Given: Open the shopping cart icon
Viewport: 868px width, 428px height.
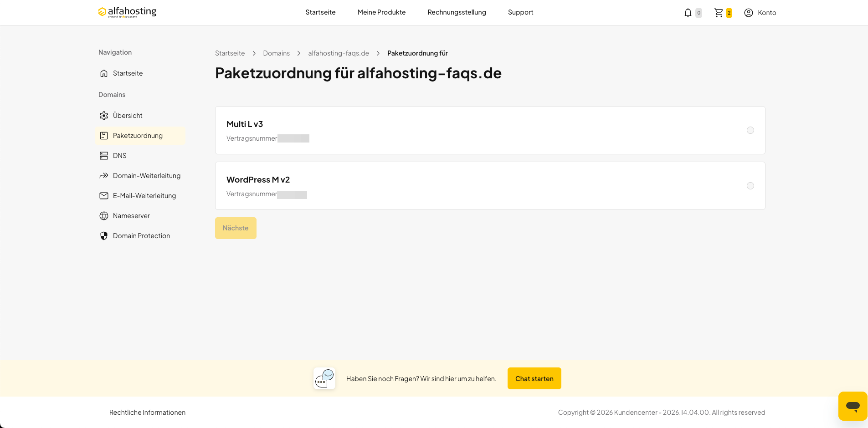Looking at the screenshot, I should point(719,13).
